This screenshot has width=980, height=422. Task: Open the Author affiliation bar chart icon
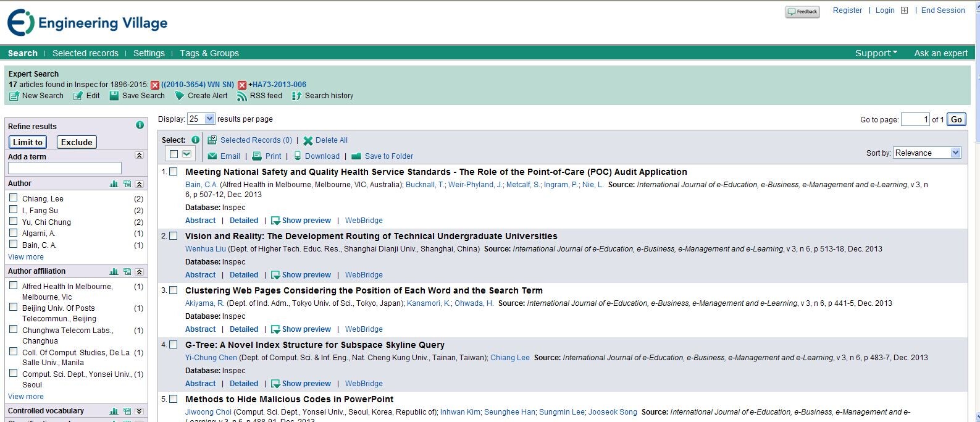pyautogui.click(x=114, y=272)
